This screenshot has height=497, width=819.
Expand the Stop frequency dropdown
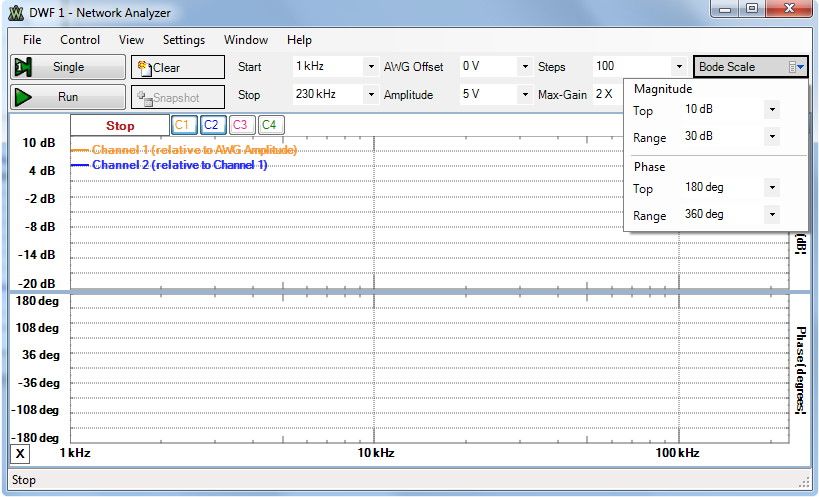pyautogui.click(x=371, y=95)
